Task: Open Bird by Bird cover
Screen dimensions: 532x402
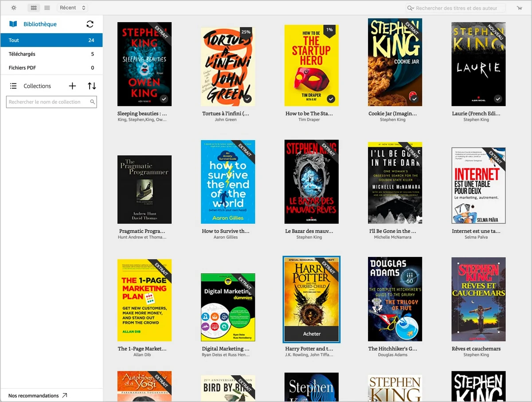Action: click(228, 389)
